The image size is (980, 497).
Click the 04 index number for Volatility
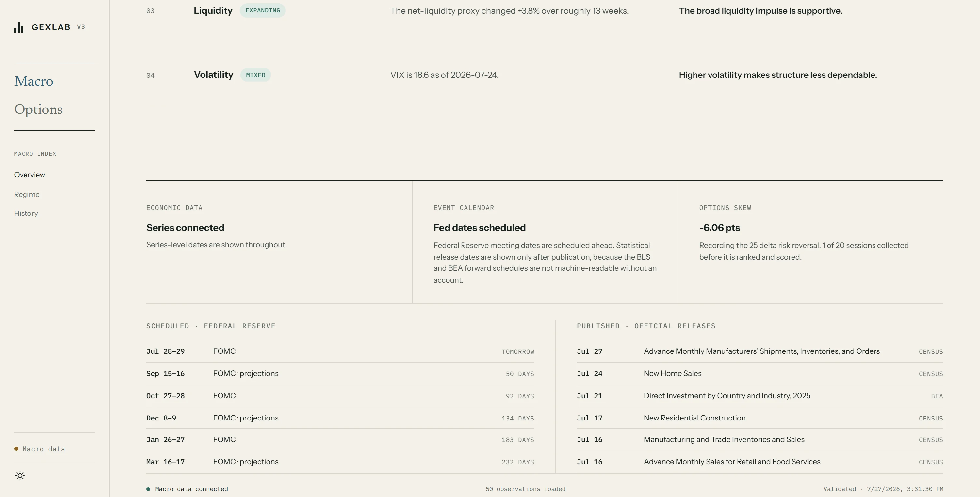click(150, 76)
